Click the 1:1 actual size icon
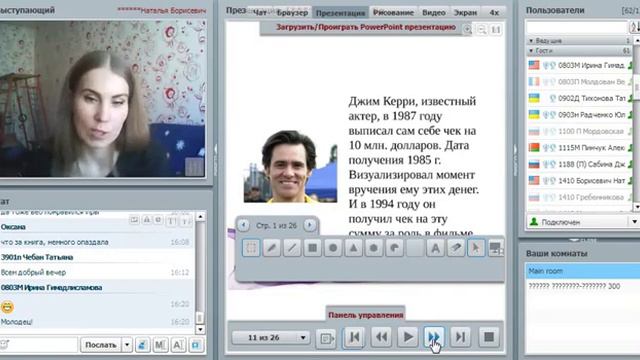The image size is (640, 360). point(496,29)
